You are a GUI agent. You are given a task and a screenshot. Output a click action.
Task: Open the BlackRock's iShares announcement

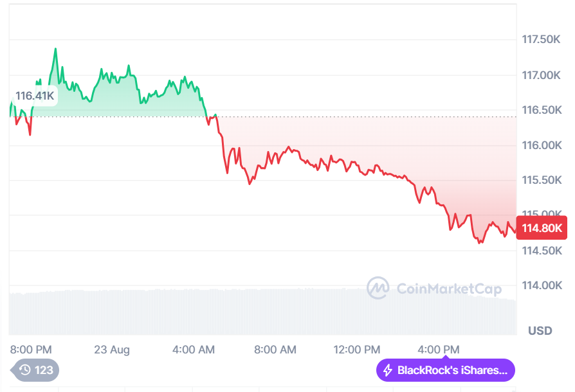445,370
